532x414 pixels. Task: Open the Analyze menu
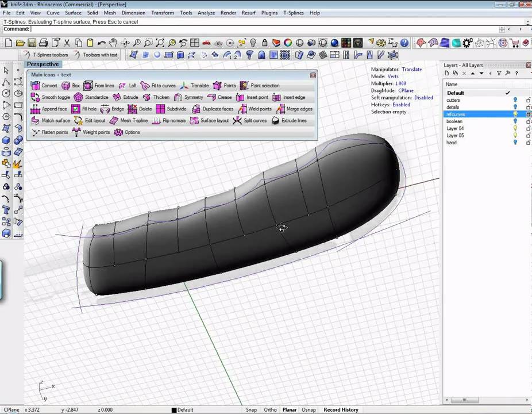[x=206, y=13]
